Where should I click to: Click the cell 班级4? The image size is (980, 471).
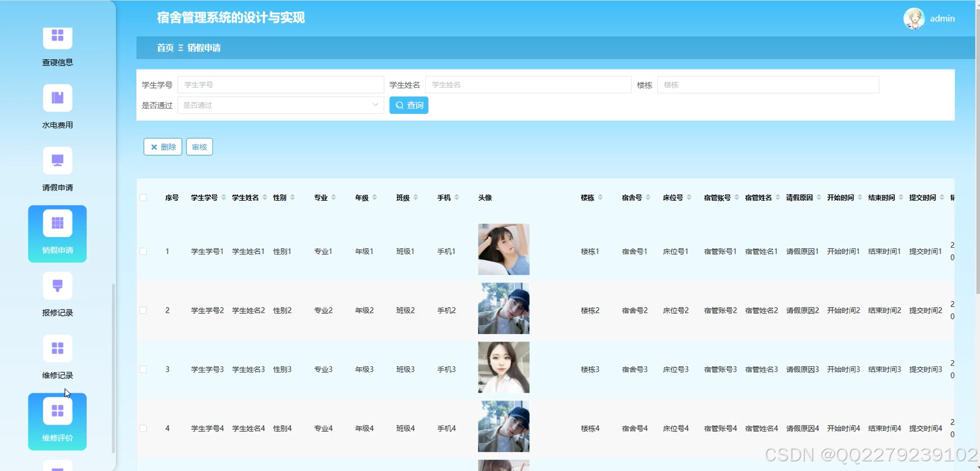point(405,429)
